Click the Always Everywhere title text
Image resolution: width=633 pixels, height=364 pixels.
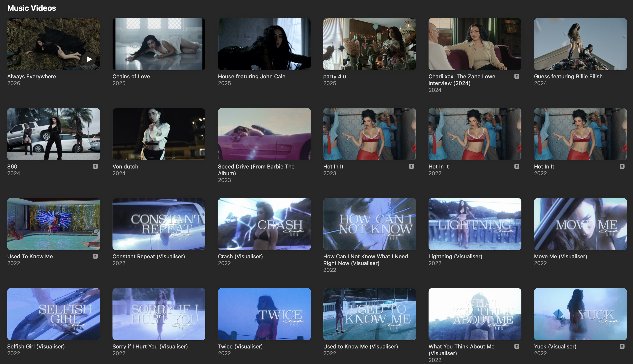pyautogui.click(x=32, y=77)
